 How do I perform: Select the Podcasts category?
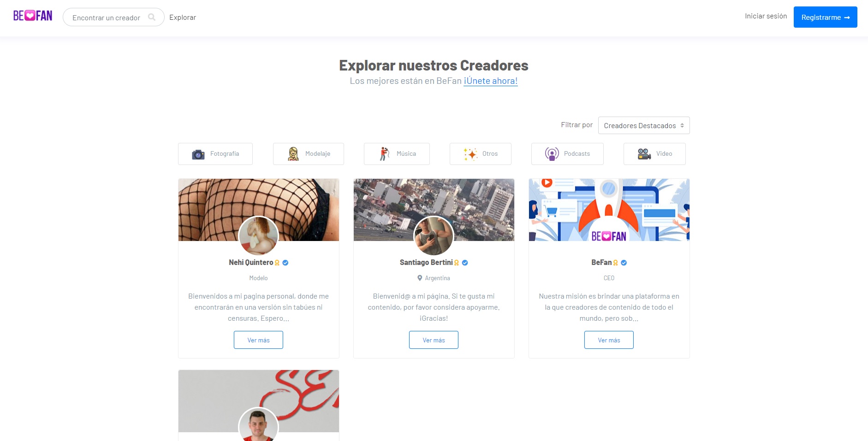coord(567,154)
